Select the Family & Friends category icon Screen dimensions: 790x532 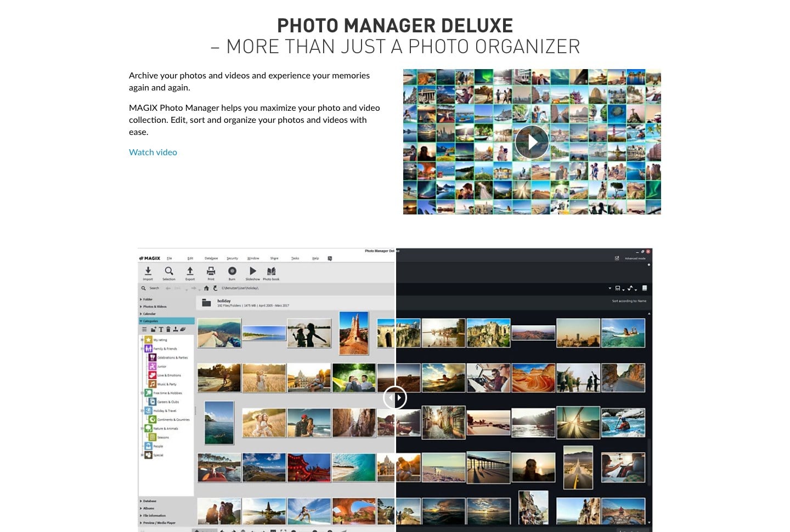[148, 349]
